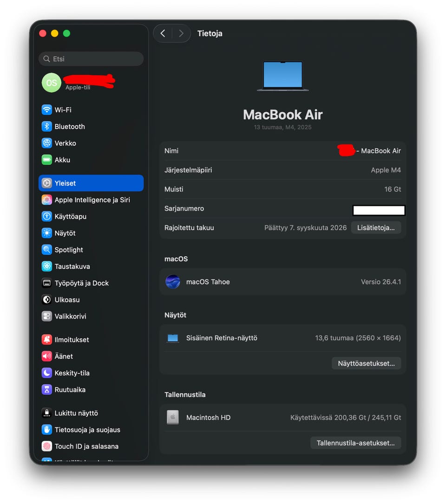The image size is (446, 504).
Task: Open Valikkorivi menu bar icon
Action: click(x=46, y=317)
